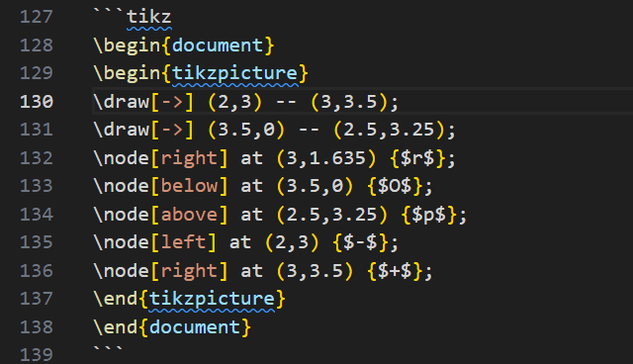The height and width of the screenshot is (364, 633).
Task: Click the [above] option on line 134
Action: click(x=189, y=215)
